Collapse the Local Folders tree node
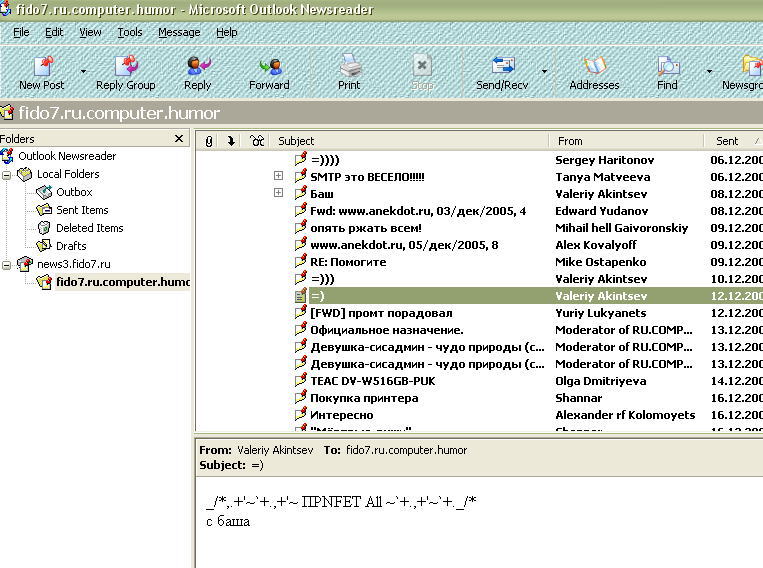 pyautogui.click(x=6, y=174)
